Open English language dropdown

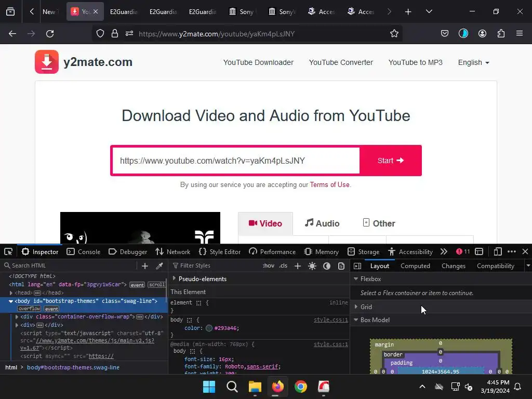pyautogui.click(x=474, y=62)
